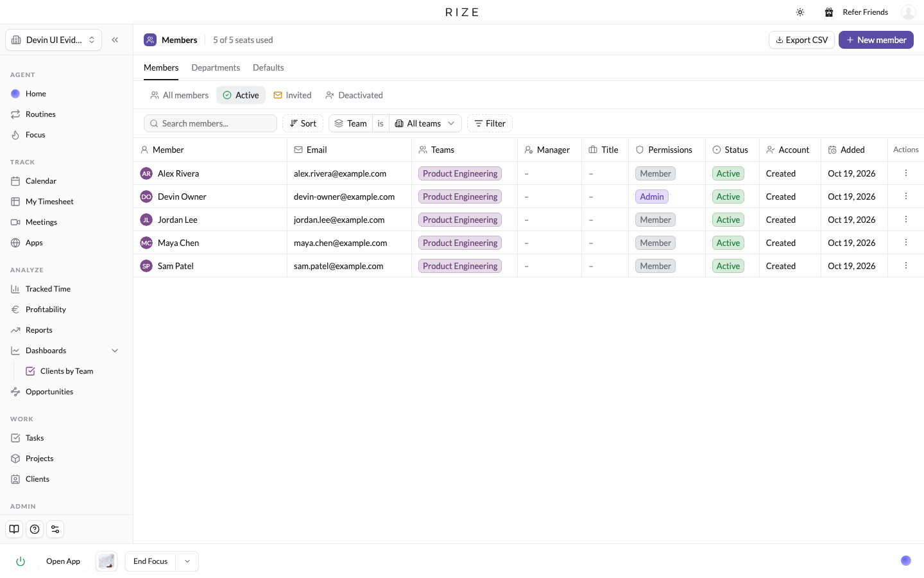Viewport: 924px width, 578px height.
Task: Show Active members filter
Action: pos(241,95)
